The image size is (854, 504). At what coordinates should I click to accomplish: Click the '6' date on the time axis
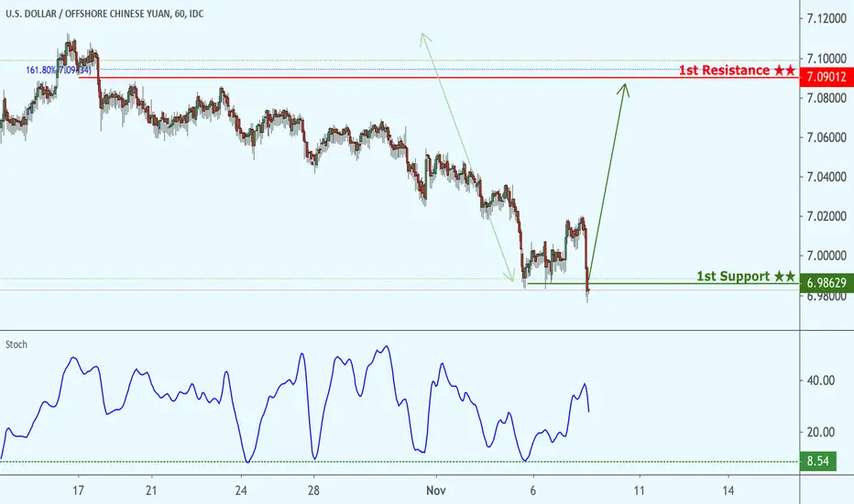532,490
